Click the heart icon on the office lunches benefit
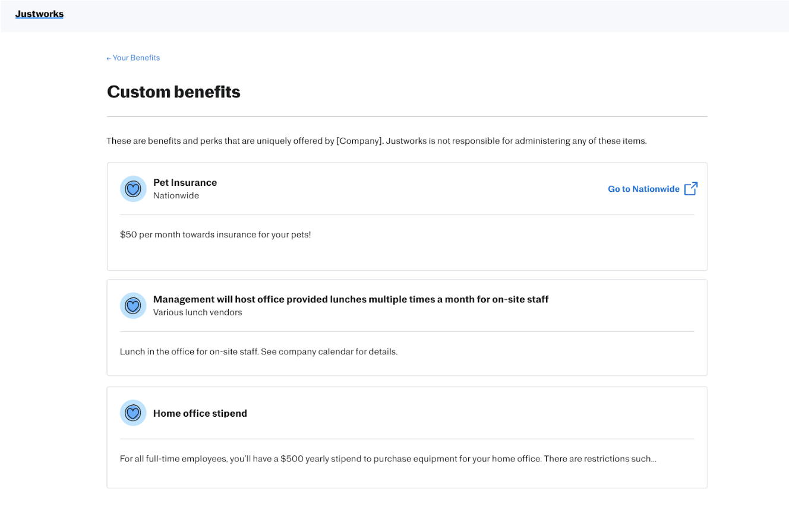This screenshot has height=532, width=789. pyautogui.click(x=133, y=305)
